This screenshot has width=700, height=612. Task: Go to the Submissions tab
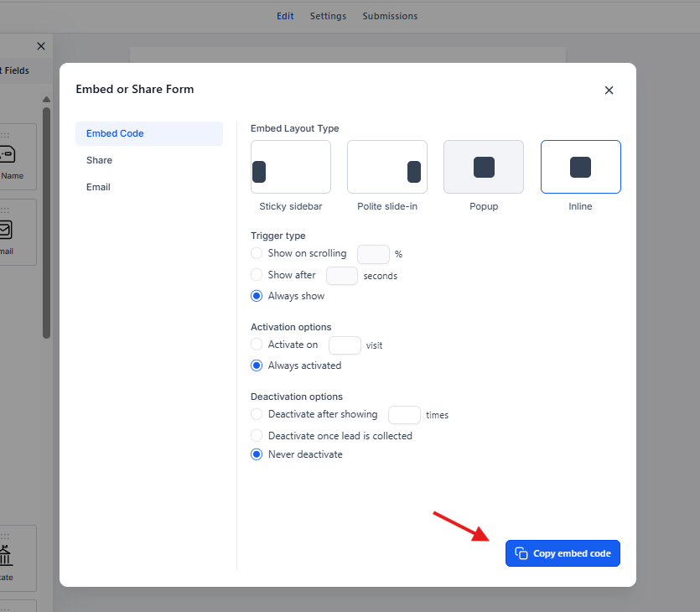click(x=390, y=16)
